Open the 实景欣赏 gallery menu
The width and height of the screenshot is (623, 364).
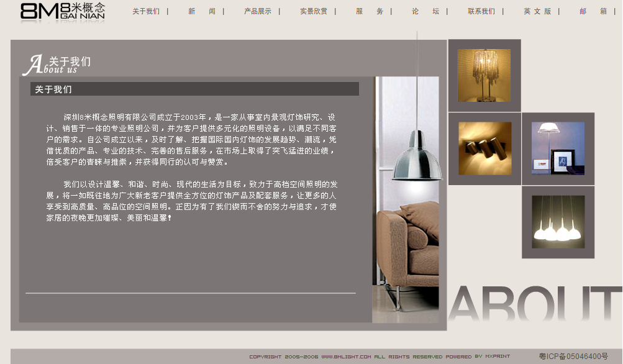(313, 11)
